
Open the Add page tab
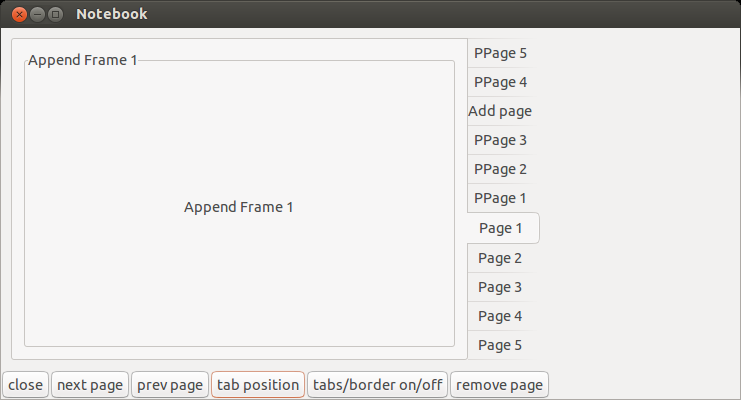pos(500,111)
